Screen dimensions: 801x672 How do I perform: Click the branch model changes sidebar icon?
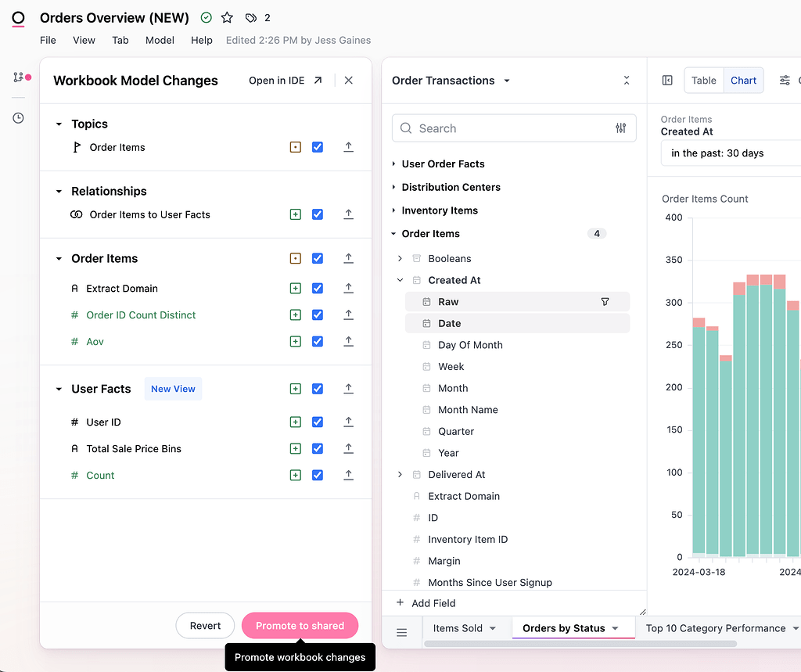tap(19, 77)
